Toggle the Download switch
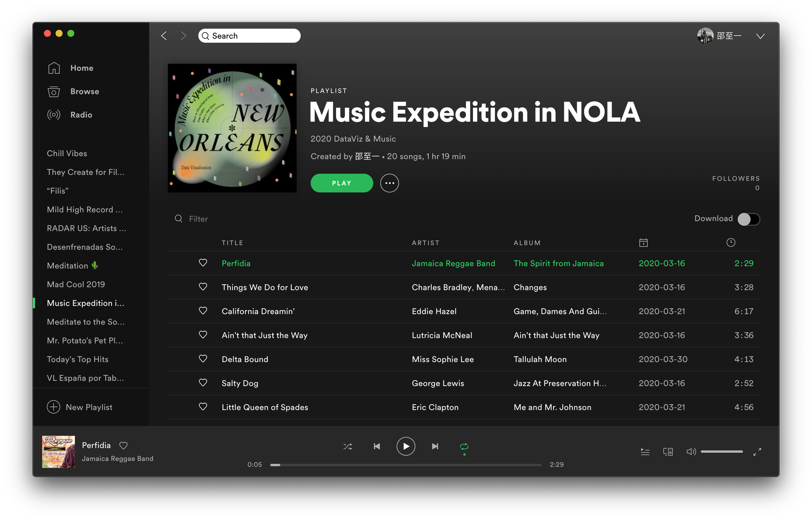The width and height of the screenshot is (812, 520). 749,219
